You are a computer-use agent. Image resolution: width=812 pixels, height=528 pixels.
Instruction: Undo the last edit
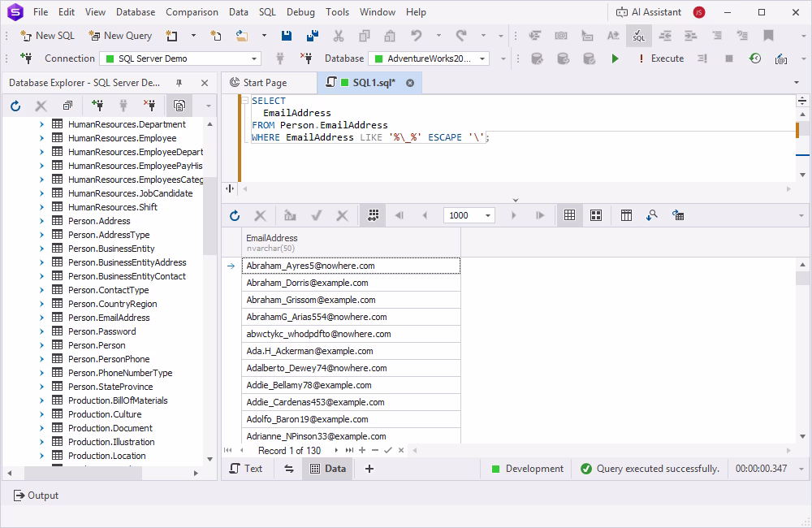417,36
